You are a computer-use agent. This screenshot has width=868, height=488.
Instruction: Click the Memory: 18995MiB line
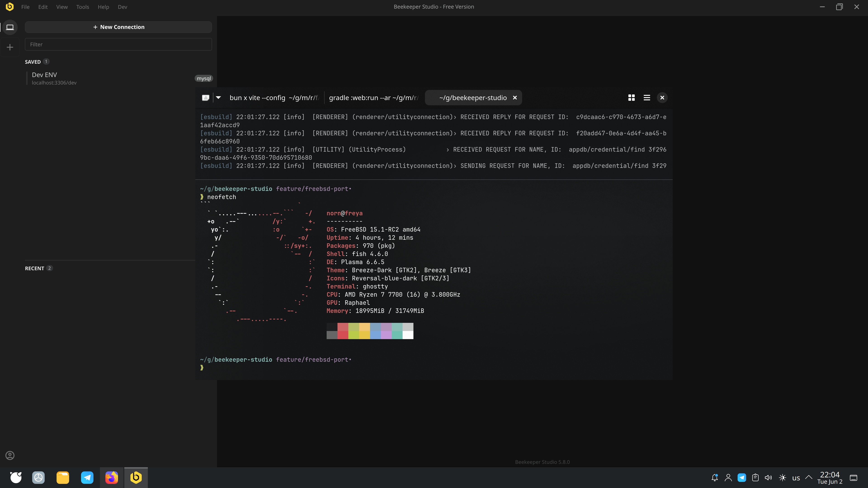pos(375,311)
